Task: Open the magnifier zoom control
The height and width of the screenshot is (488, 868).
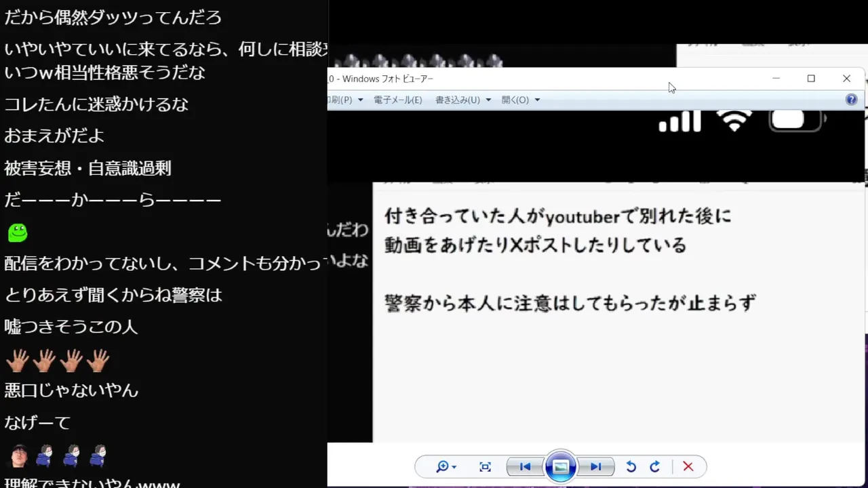Action: (446, 466)
